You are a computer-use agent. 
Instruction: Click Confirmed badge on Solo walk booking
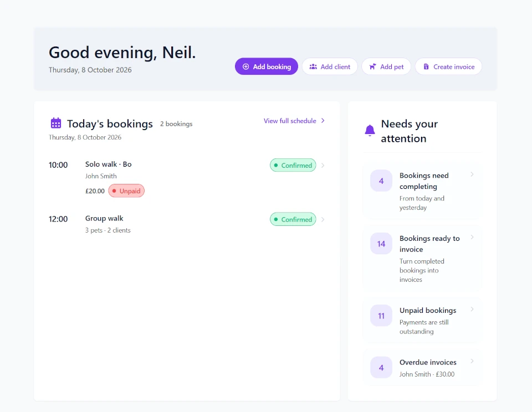click(x=293, y=165)
